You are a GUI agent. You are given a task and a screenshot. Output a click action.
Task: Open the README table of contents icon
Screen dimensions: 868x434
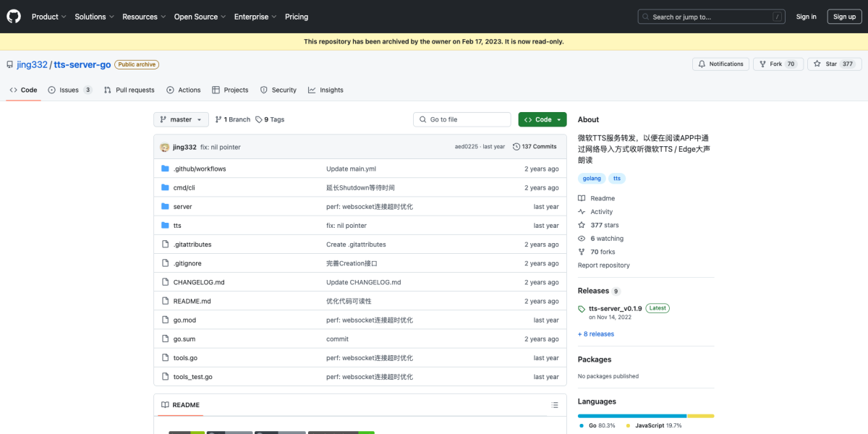pos(555,405)
